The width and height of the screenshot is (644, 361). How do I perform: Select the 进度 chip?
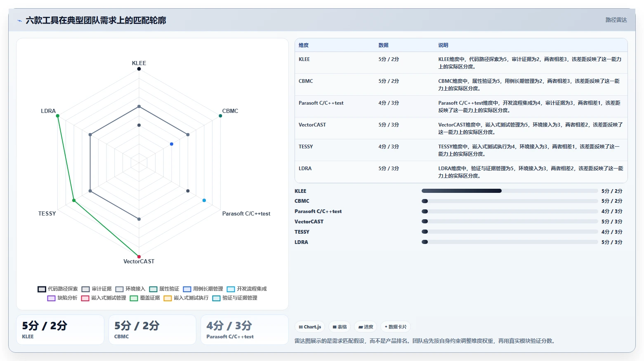[366, 327]
